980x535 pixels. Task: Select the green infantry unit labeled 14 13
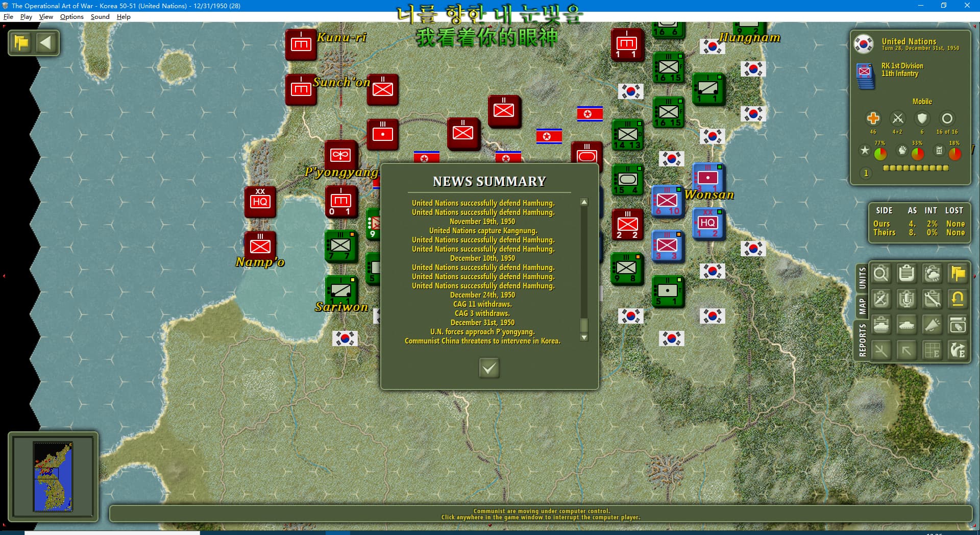pyautogui.click(x=627, y=135)
